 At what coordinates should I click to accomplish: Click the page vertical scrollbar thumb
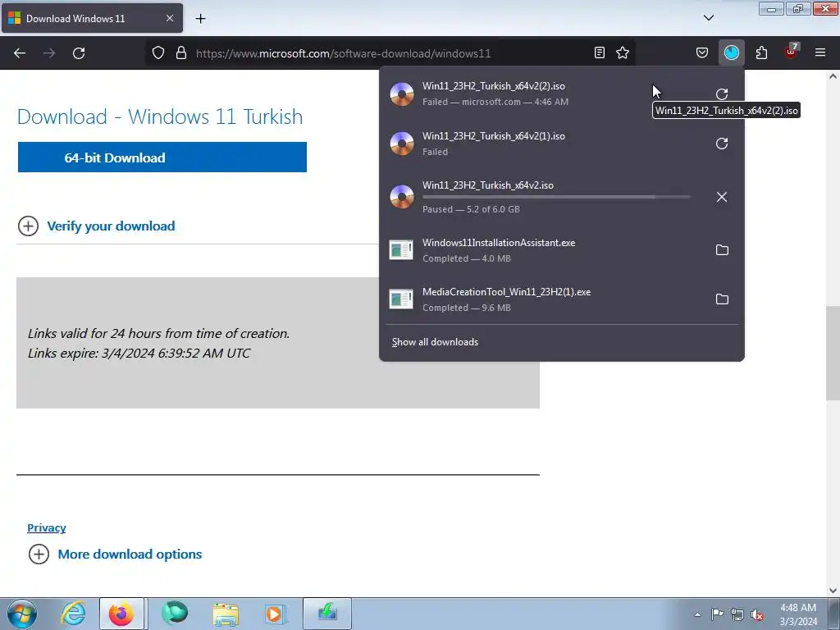coord(833,354)
